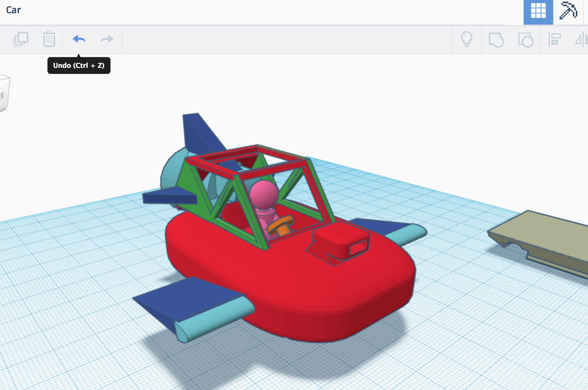This screenshot has width=588, height=390.
Task: Click the Delete trash can icon
Action: pyautogui.click(x=49, y=39)
